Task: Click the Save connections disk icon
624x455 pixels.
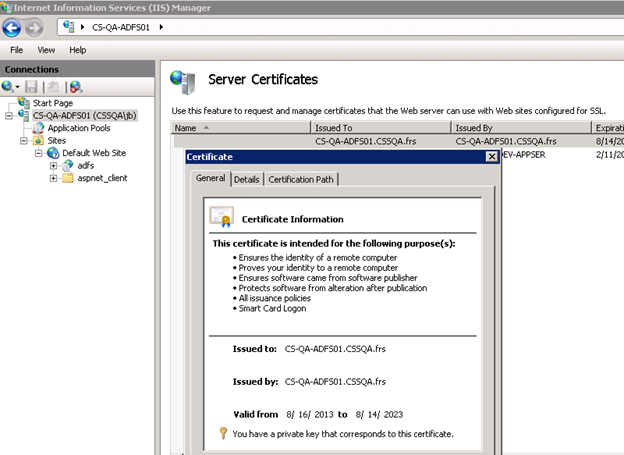Action: point(31,87)
